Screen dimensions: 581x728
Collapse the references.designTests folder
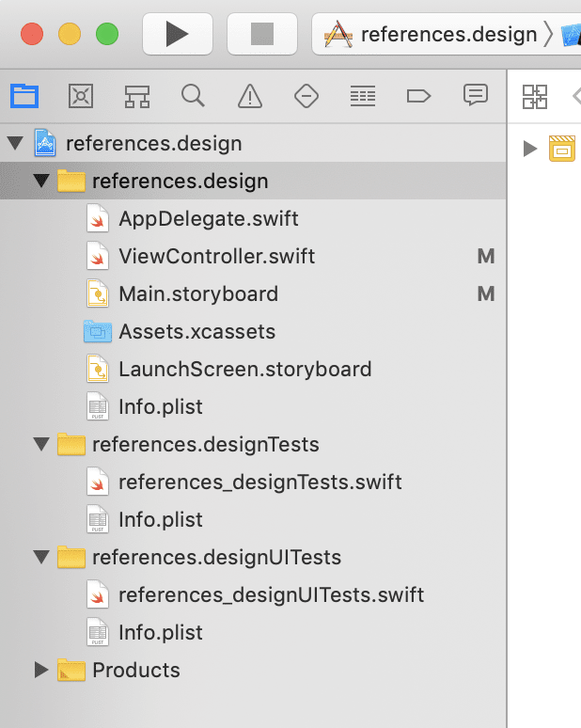[40, 445]
